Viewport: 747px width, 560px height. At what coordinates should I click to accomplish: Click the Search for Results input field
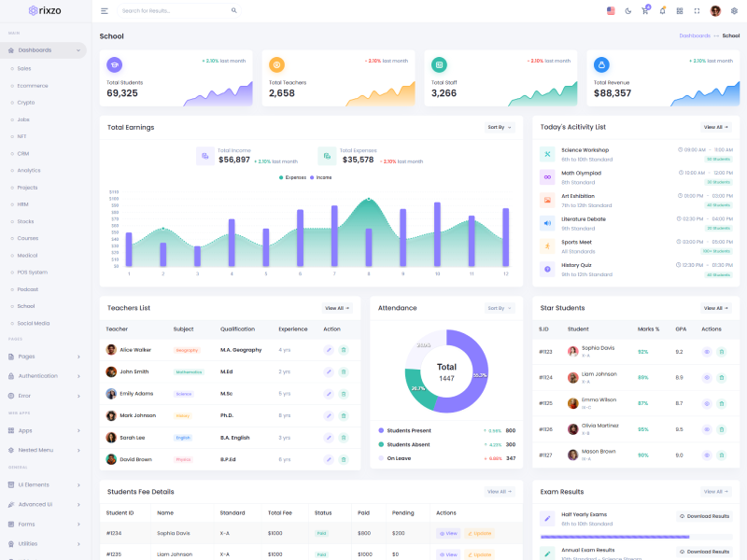tap(173, 11)
